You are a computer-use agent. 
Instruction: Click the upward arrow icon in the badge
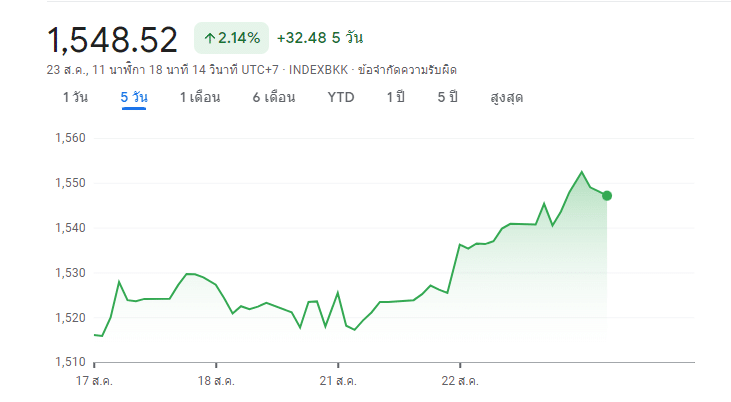(209, 38)
